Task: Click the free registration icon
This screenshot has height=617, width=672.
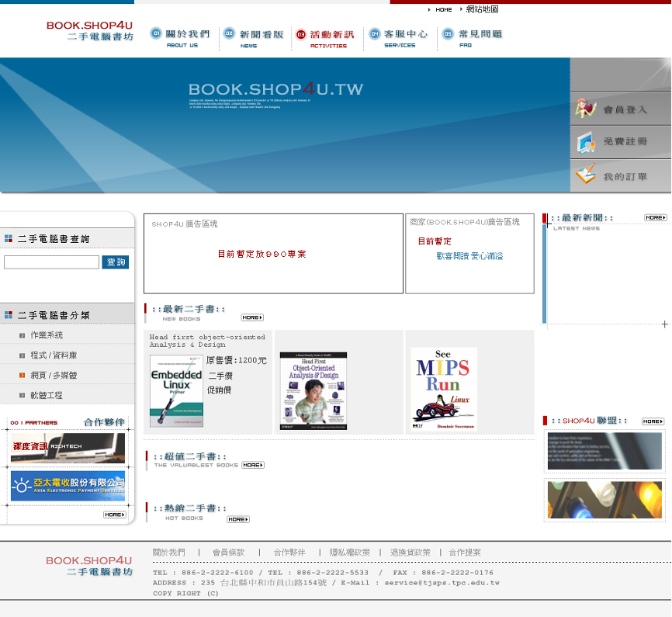Action: tap(587, 142)
